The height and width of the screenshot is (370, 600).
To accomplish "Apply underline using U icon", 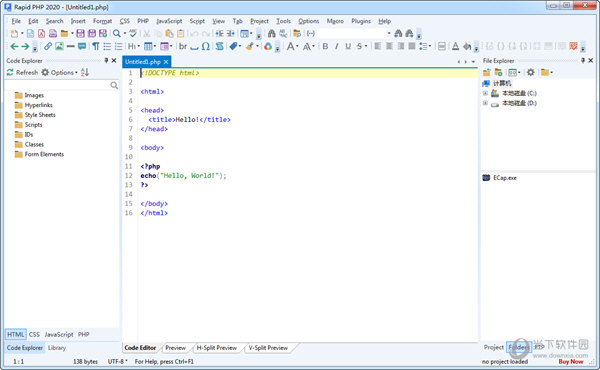I will click(x=348, y=47).
